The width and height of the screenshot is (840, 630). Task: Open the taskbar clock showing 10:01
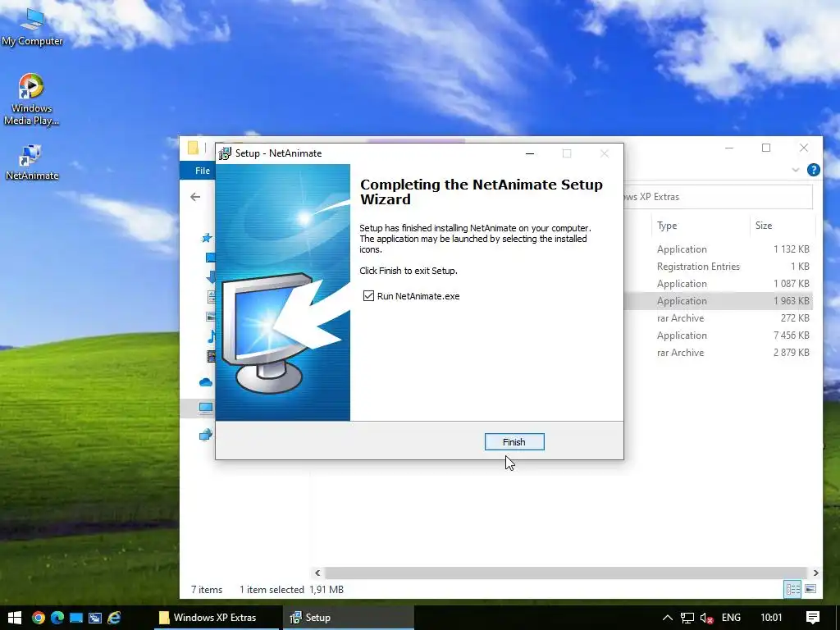771,618
